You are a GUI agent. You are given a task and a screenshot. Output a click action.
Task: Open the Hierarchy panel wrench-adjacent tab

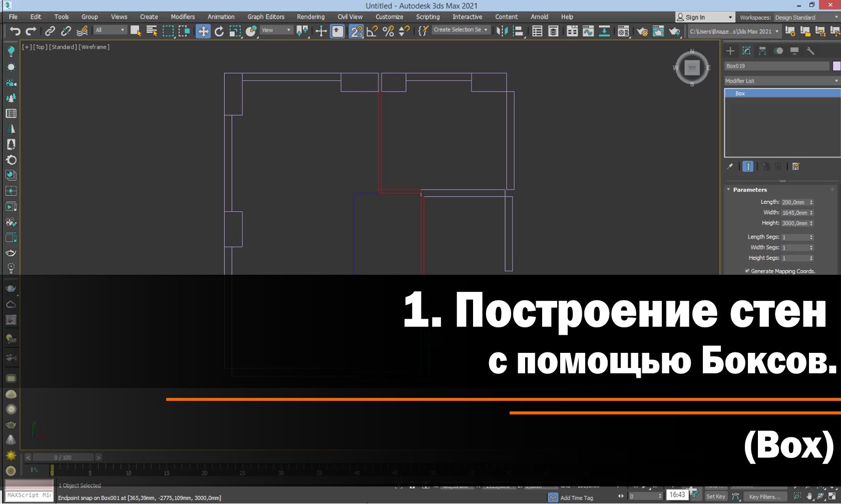763,51
